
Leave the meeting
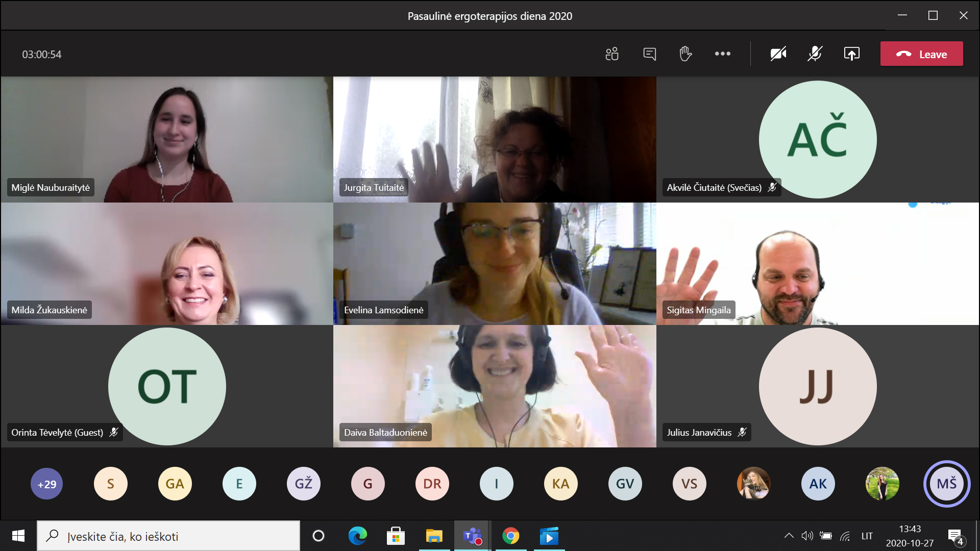[x=922, y=54]
